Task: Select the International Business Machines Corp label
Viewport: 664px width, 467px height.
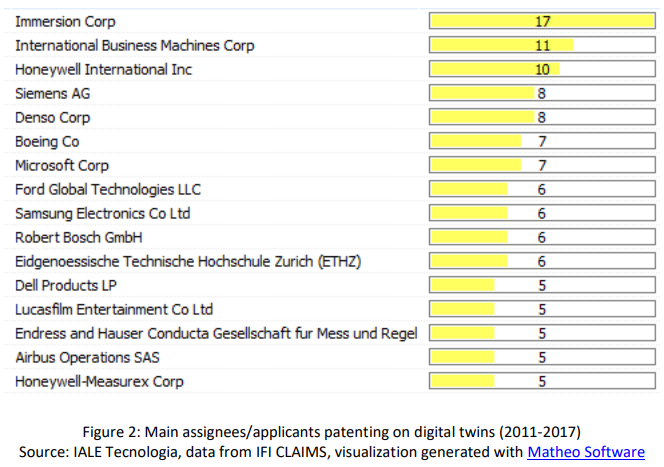Action: point(135,46)
